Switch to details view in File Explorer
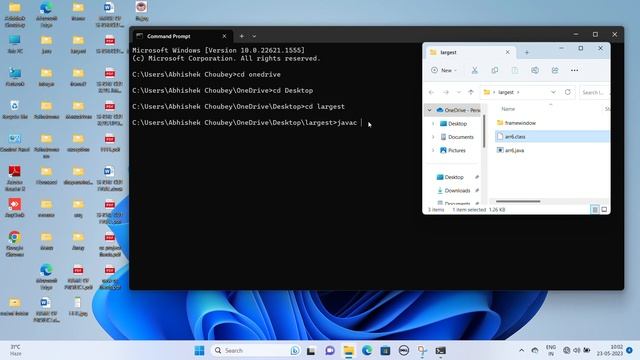 click(x=595, y=209)
